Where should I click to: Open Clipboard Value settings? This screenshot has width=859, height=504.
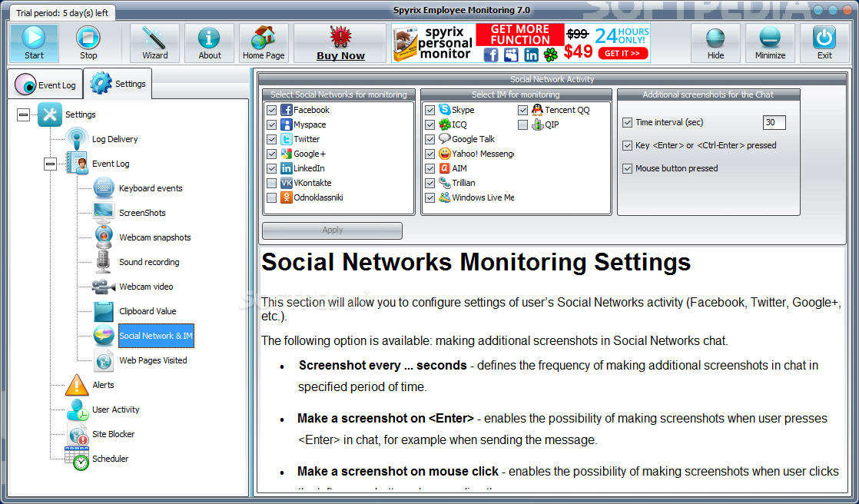click(148, 311)
